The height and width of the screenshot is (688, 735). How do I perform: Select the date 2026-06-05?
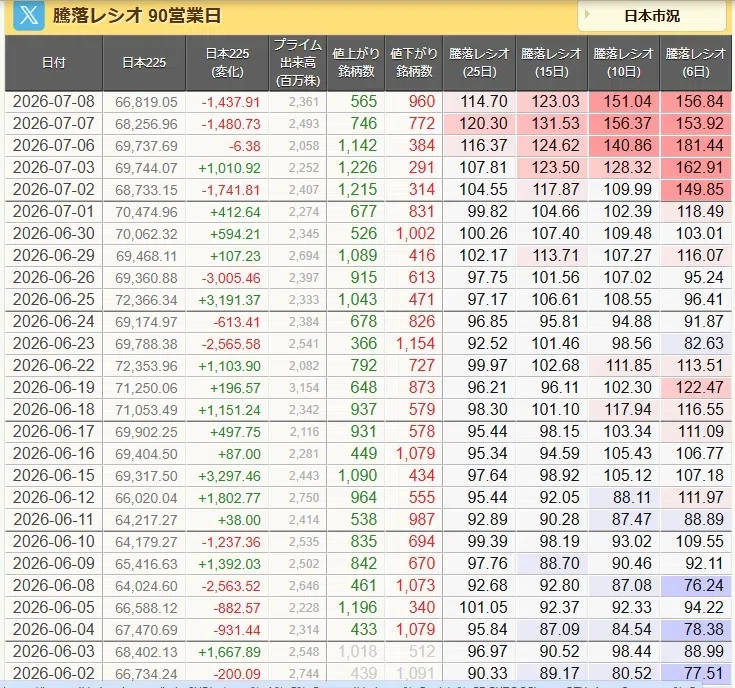pos(53,607)
